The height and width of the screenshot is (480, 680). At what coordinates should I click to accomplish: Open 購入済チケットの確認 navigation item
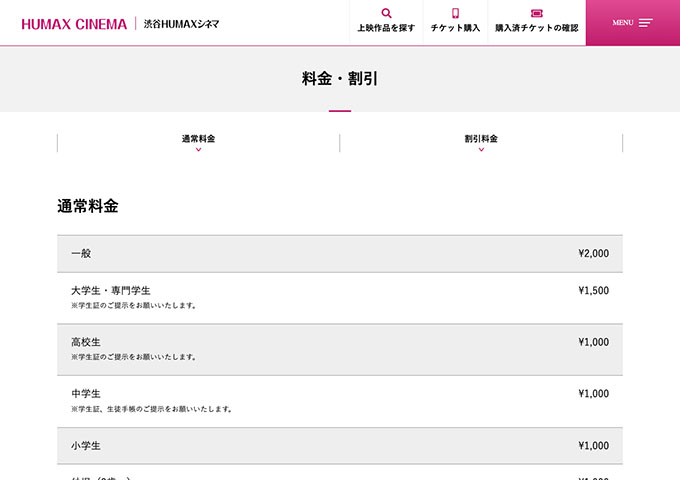pyautogui.click(x=537, y=22)
